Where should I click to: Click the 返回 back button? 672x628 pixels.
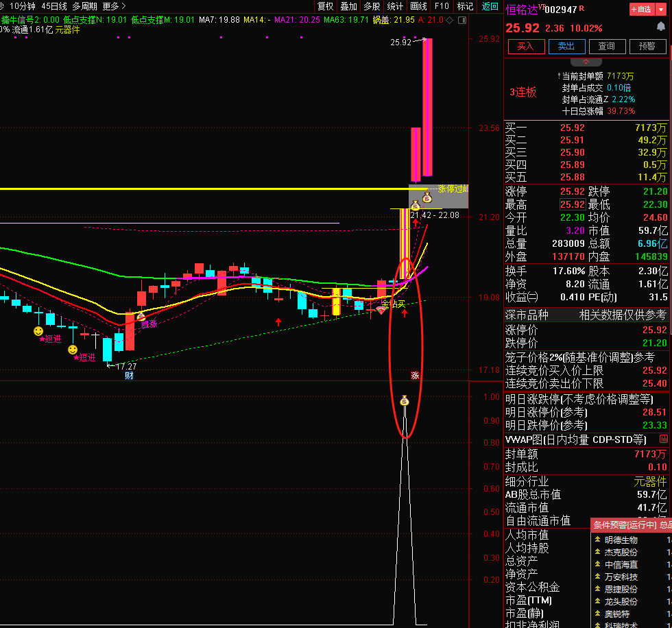click(x=490, y=6)
